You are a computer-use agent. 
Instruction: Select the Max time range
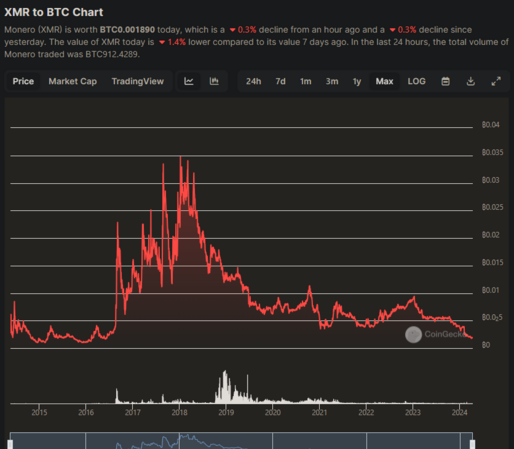384,81
